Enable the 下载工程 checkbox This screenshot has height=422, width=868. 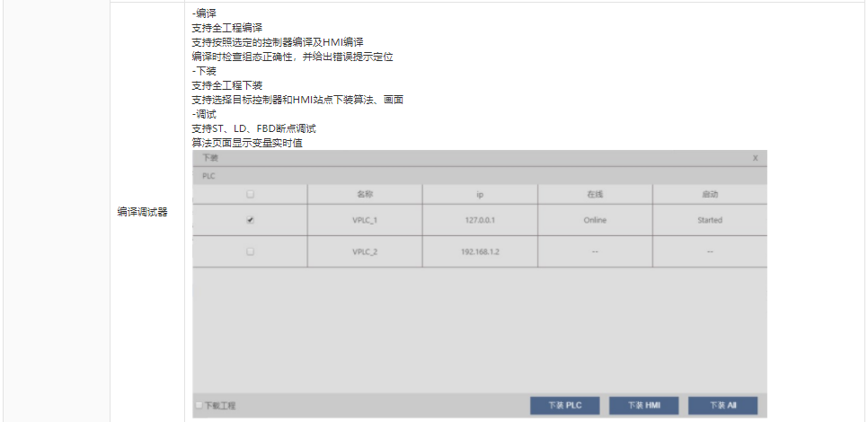pos(199,406)
